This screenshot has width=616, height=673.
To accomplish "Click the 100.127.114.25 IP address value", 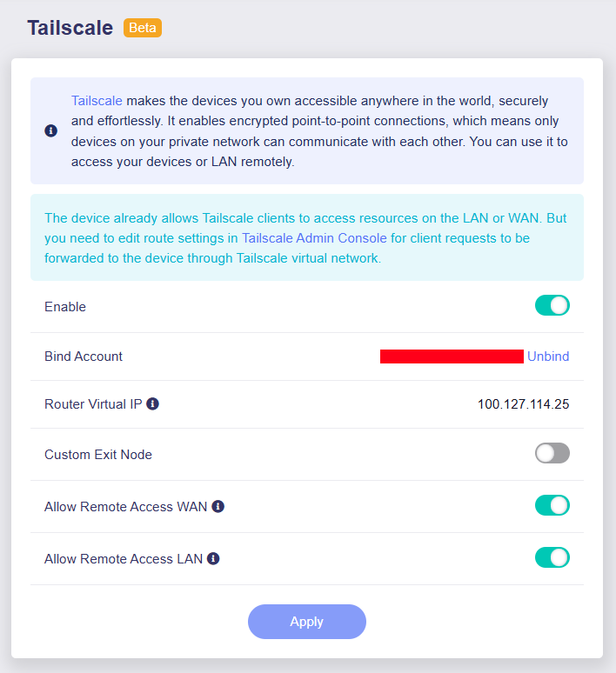I will [x=523, y=404].
